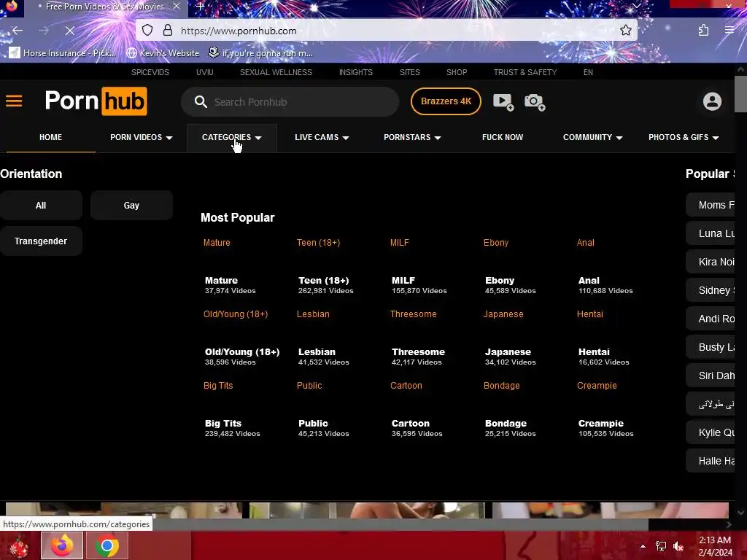The image size is (747, 560).
Task: Select the All orientation filter
Action: tap(41, 205)
